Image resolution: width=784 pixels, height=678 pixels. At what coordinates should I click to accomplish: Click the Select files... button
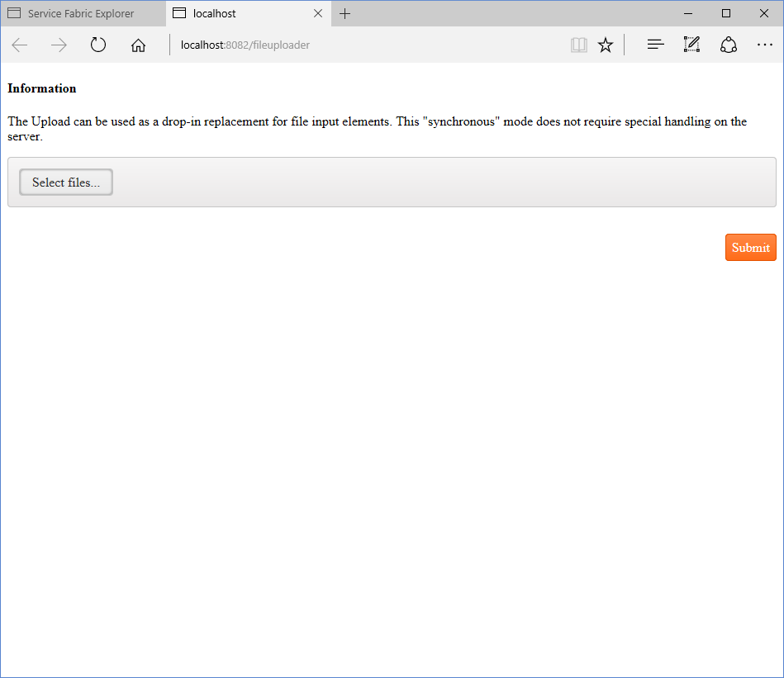click(x=66, y=183)
